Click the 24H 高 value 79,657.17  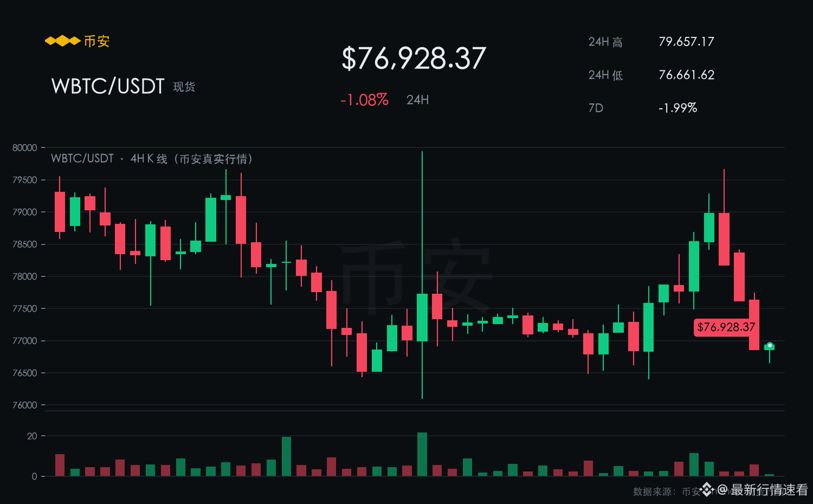point(686,42)
